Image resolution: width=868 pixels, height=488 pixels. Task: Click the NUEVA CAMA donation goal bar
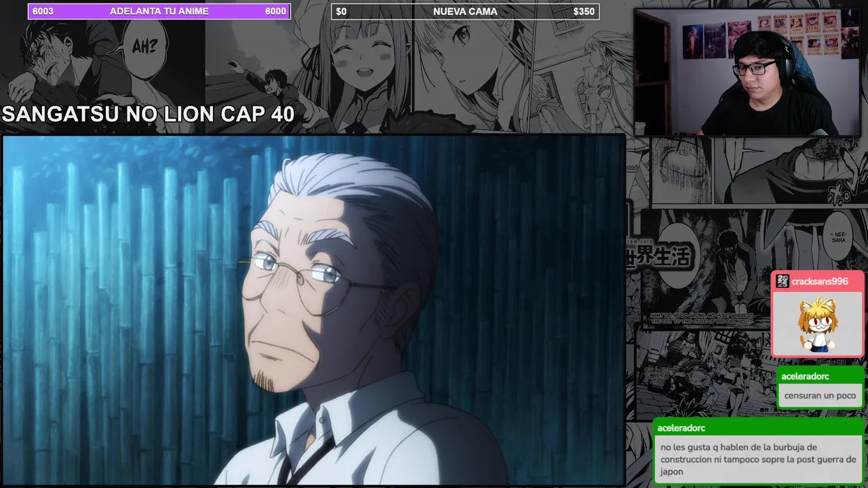[465, 12]
